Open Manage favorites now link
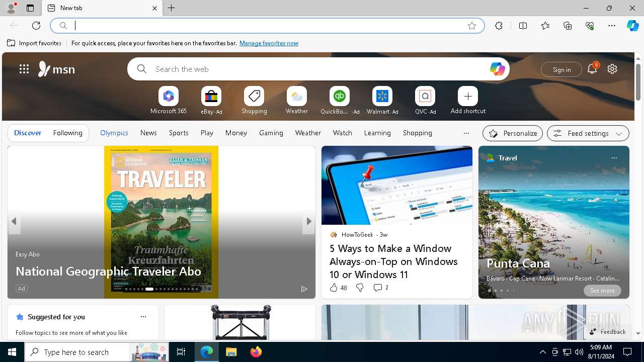Screen dimensions: 644x362 (269, 43)
